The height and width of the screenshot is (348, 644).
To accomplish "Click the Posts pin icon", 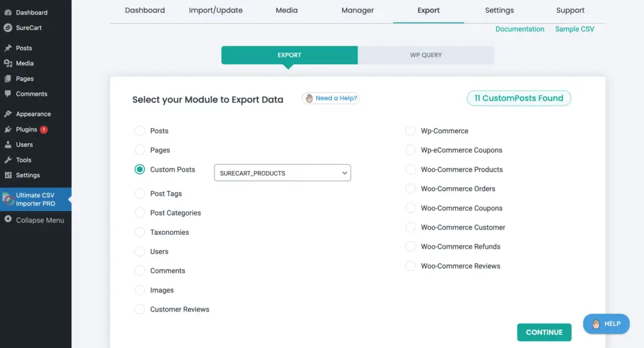I will pos(8,48).
